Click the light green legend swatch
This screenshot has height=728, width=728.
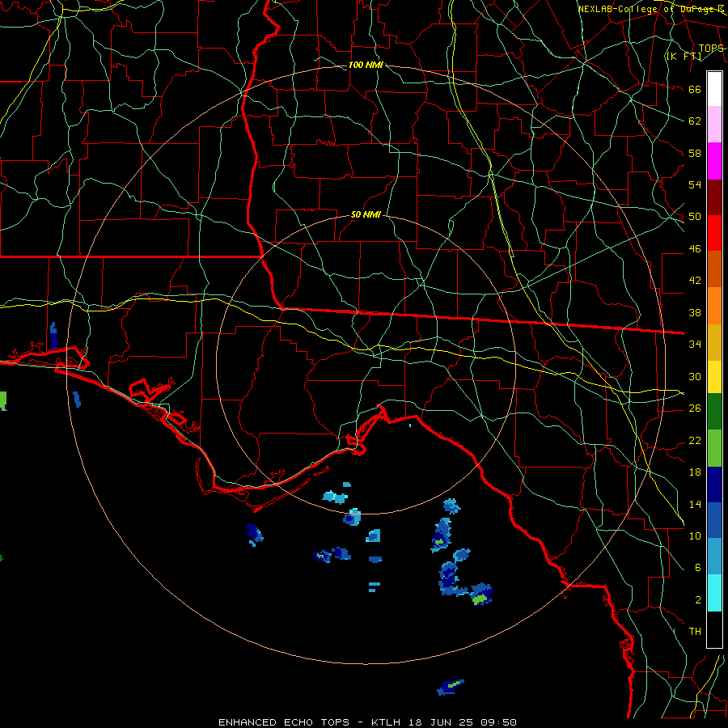[714, 448]
